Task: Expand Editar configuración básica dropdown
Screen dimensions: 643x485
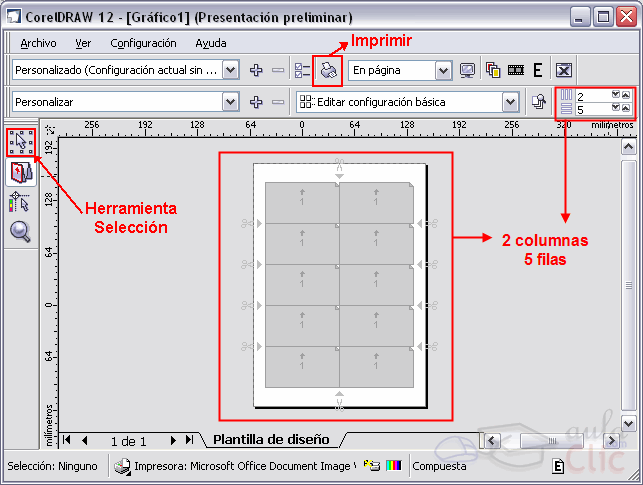Action: pos(511,102)
